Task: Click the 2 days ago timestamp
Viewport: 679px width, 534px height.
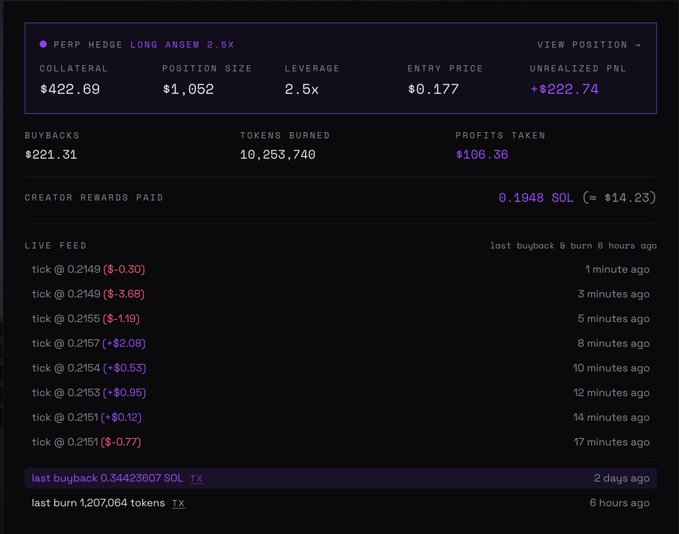Action: pyautogui.click(x=621, y=478)
